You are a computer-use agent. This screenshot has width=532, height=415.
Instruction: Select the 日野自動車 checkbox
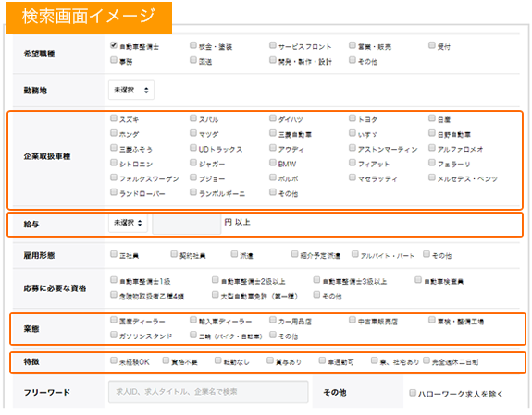[x=432, y=133]
